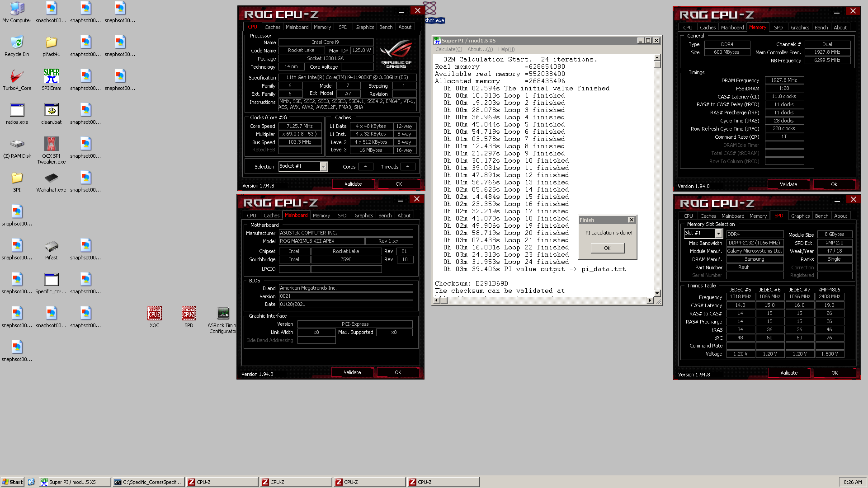Open clean.bat desktop icon
Screen dimensions: 868x488
[x=51, y=114]
